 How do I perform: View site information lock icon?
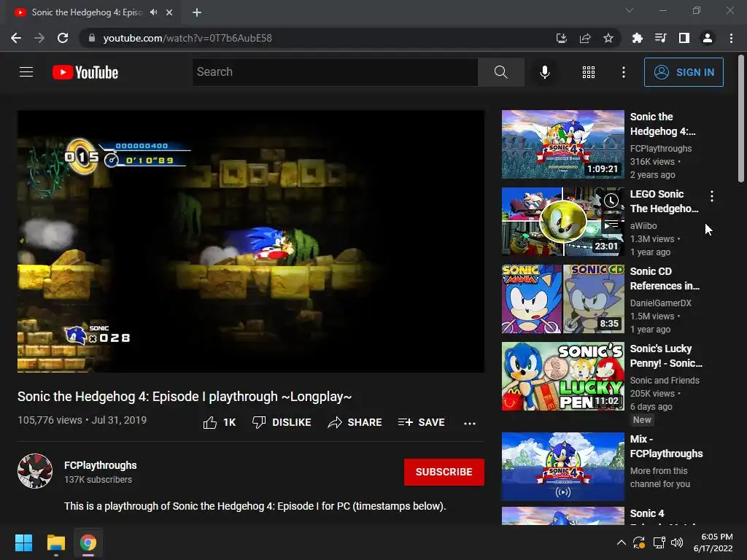[x=91, y=38]
